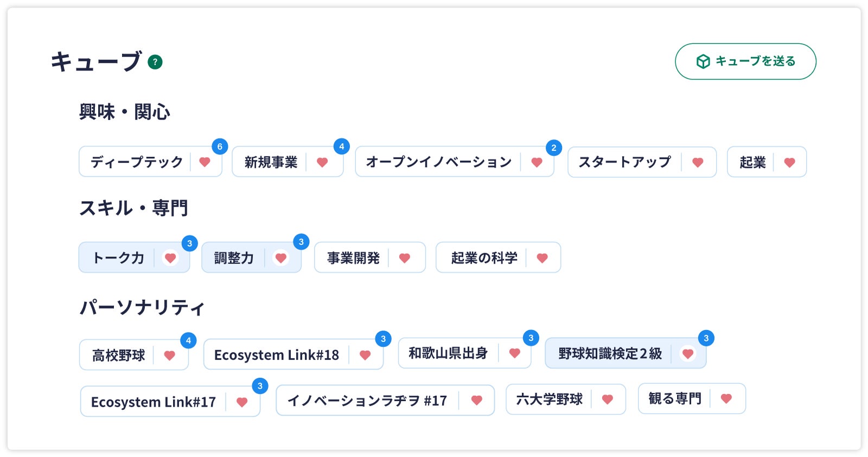Unlike the トーク力 skill heart
The image size is (868, 457).
click(170, 258)
